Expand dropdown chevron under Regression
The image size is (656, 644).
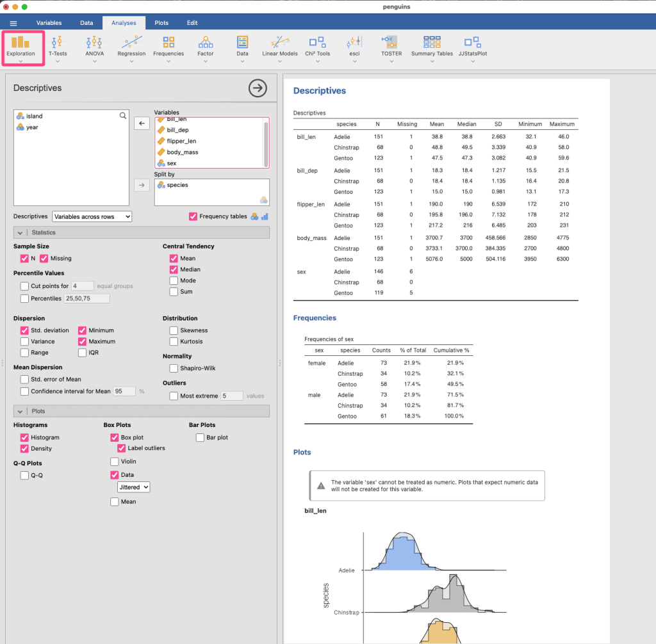(x=131, y=61)
